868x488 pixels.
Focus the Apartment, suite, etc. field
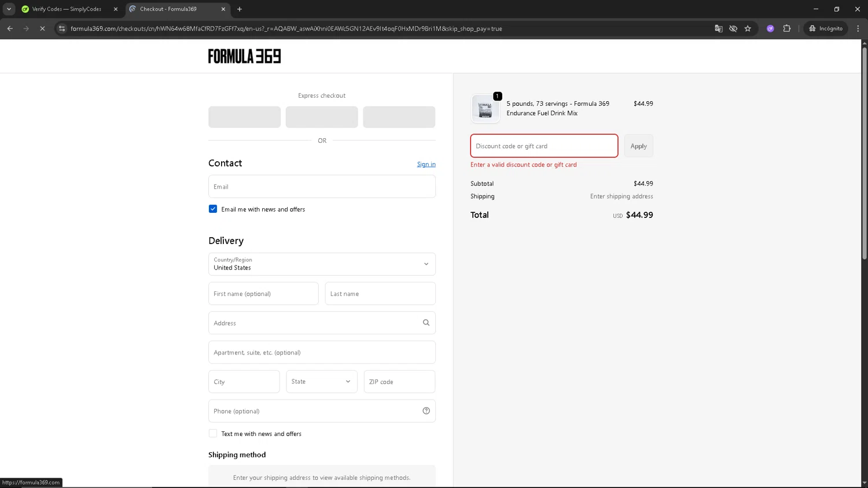pyautogui.click(x=322, y=352)
